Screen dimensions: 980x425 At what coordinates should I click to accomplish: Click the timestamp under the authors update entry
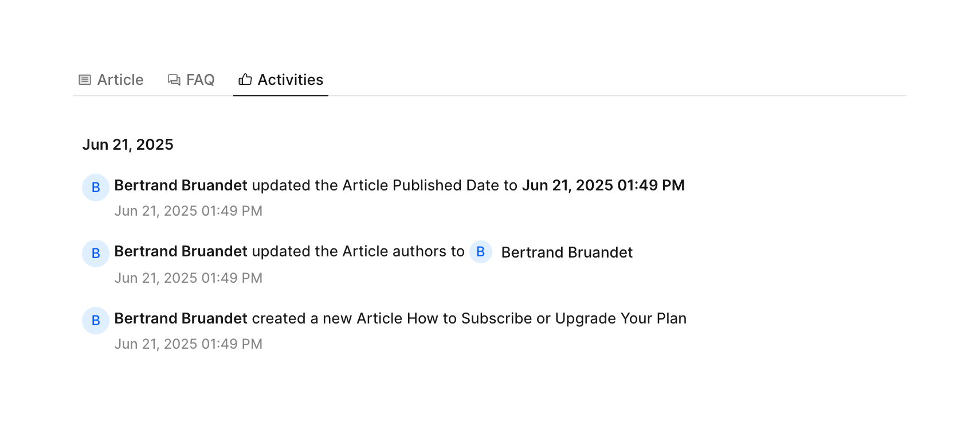[x=188, y=278]
